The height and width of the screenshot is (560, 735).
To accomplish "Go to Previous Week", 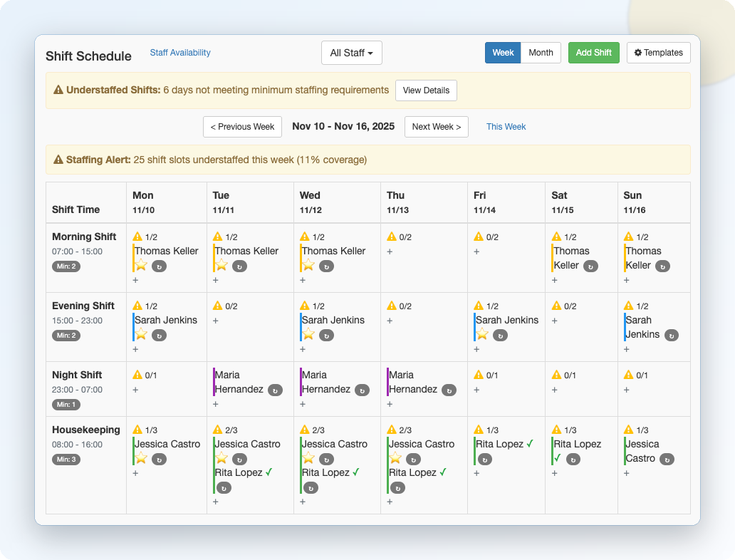I will (x=242, y=127).
